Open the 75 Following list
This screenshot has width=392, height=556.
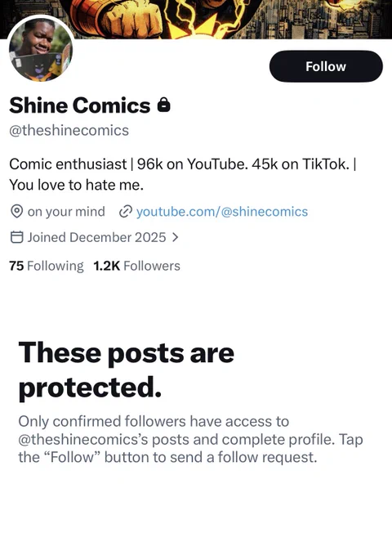pyautogui.click(x=47, y=266)
